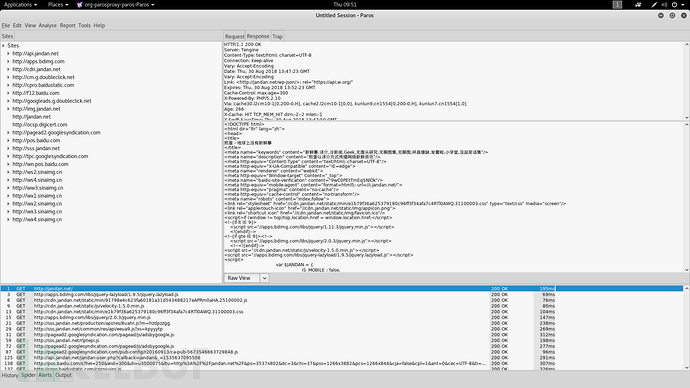Select http://wx3.sinaimg.cn in the Sites tree
690x388 pixels.
[37, 212]
